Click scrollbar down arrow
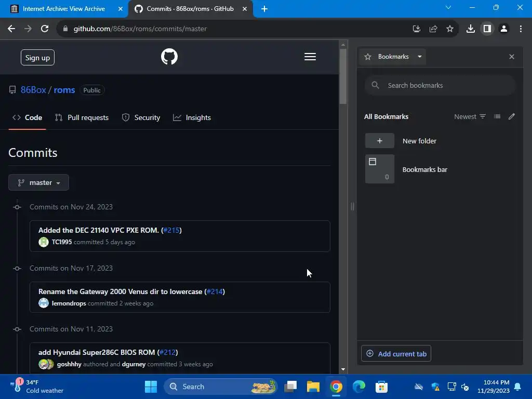Screen dimensions: 532x399 click(343, 369)
